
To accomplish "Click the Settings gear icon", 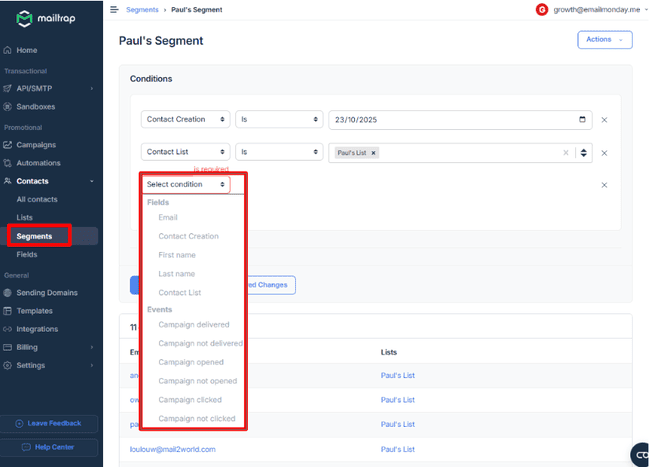I will tap(7, 365).
